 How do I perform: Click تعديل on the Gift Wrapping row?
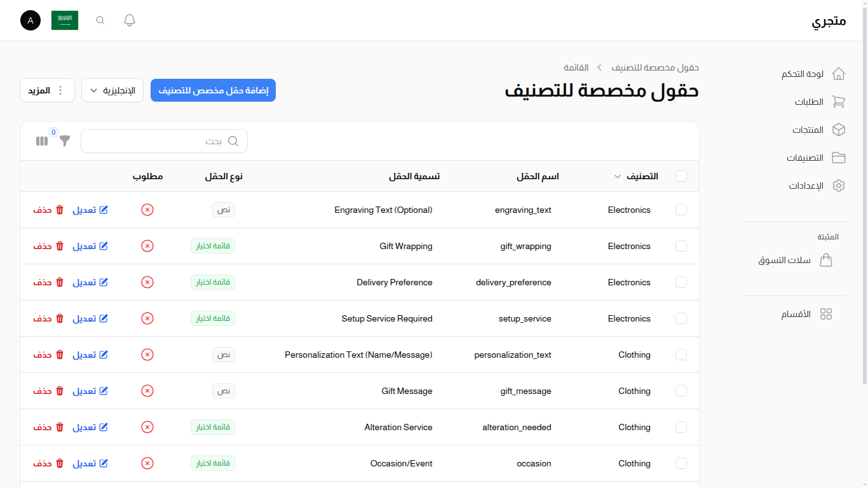click(x=90, y=246)
